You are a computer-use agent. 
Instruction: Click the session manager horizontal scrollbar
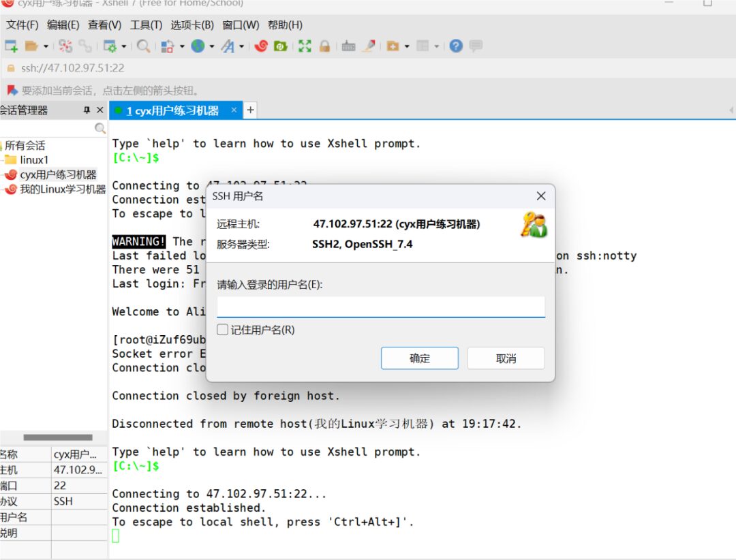coord(58,437)
